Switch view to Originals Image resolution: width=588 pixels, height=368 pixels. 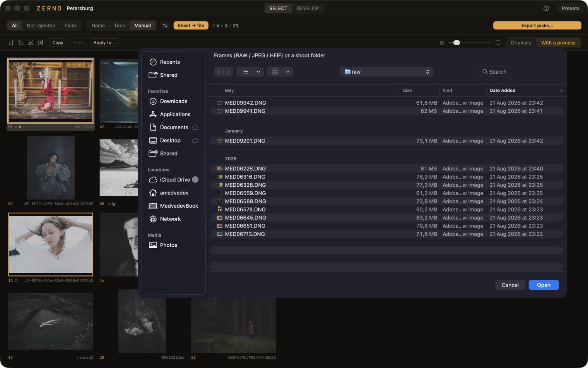tap(521, 43)
